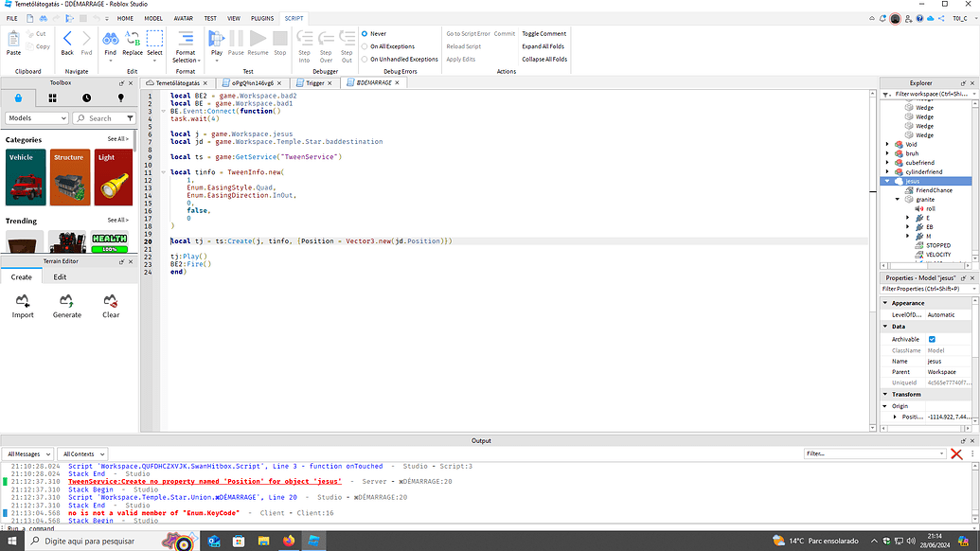Viewport: 980px width, 551px height.
Task: Click Expand All Folds action
Action: click(x=543, y=46)
